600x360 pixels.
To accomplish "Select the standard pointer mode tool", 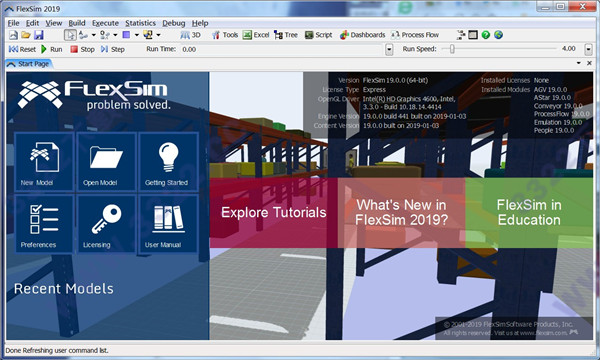I will click(70, 35).
